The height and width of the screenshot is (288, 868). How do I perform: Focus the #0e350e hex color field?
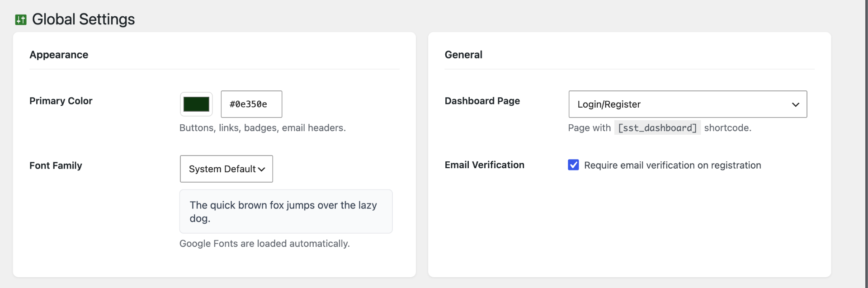[251, 104]
